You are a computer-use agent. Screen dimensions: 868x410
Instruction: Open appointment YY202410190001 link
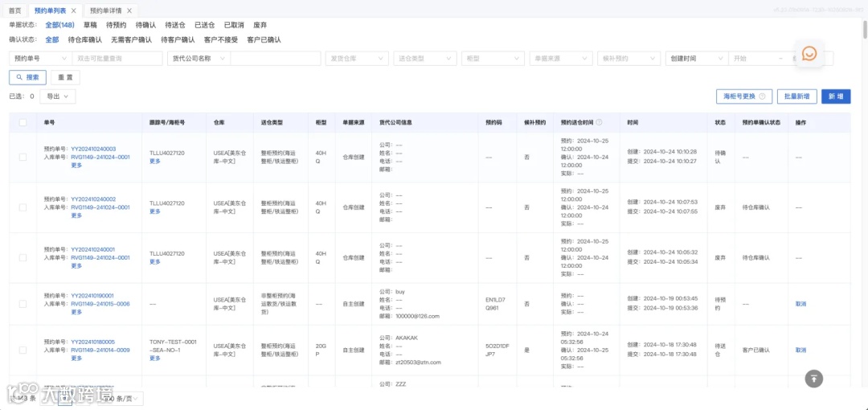[93, 296]
